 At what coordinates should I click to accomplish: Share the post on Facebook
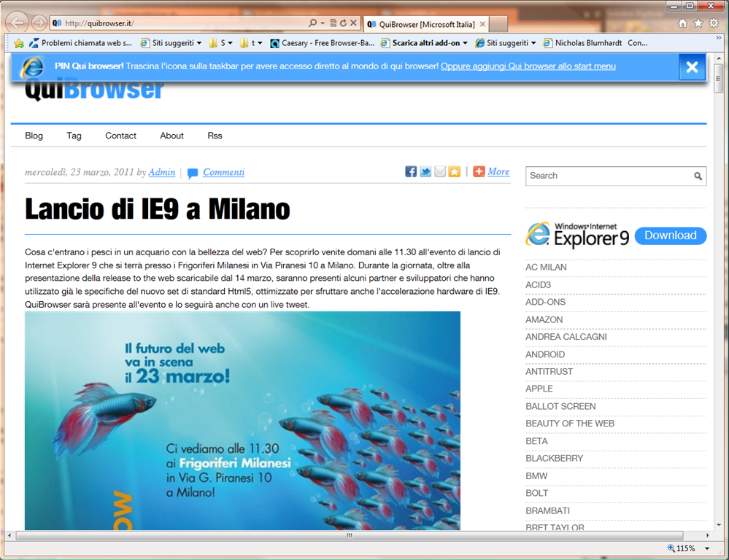point(411,172)
